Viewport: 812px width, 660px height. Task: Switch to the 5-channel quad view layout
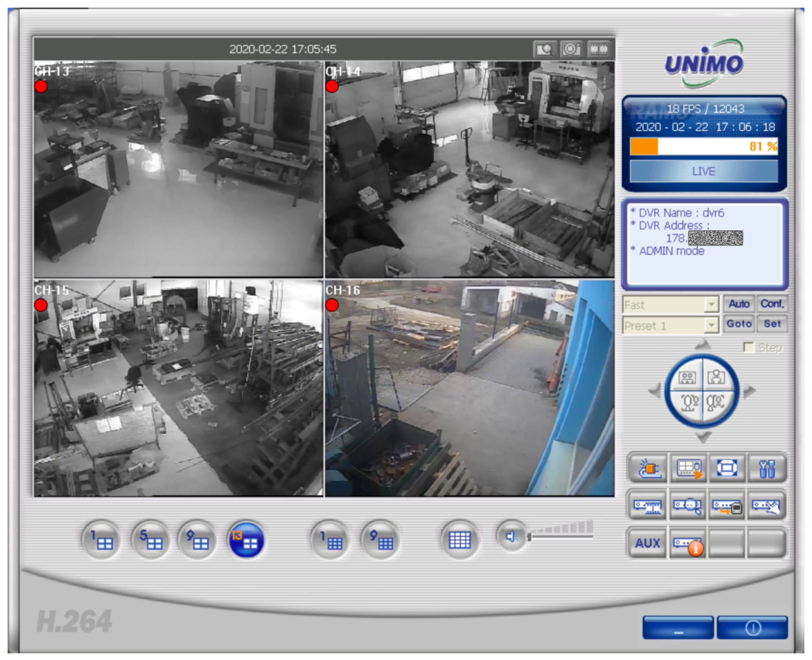(x=151, y=540)
